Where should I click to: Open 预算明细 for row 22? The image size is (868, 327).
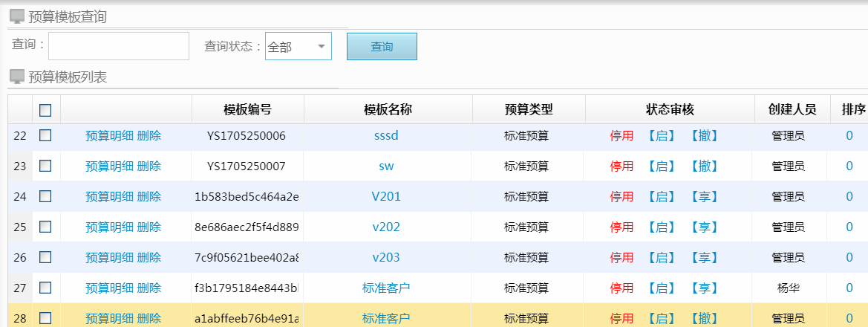pyautogui.click(x=109, y=136)
